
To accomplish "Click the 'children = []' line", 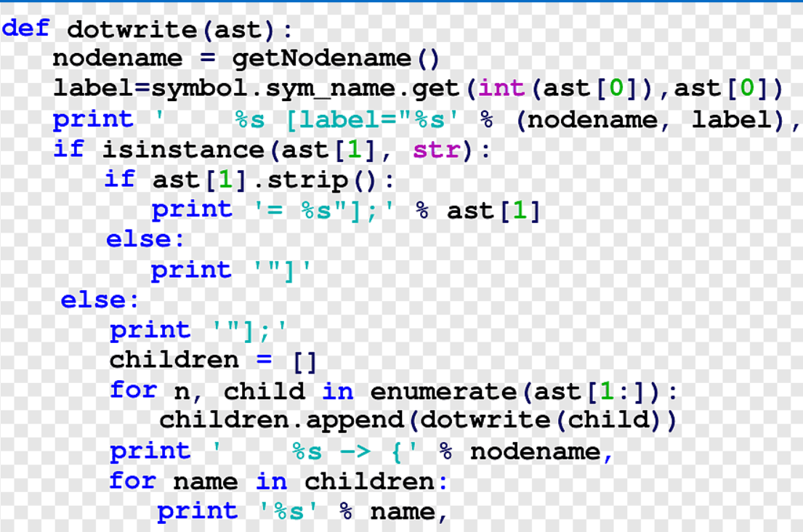I will coord(213,361).
